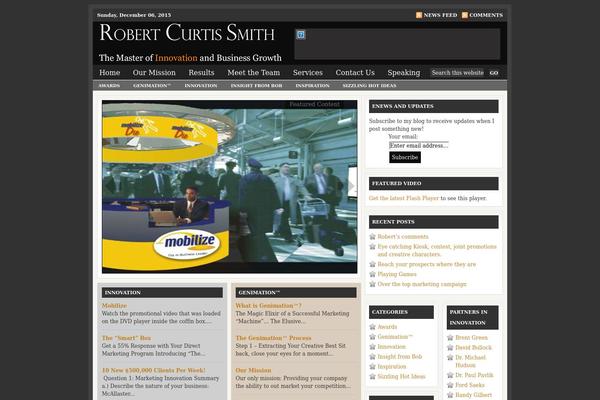Screen dimensions: 600x400
Task: Open the Genimation category link
Action: (x=395, y=337)
